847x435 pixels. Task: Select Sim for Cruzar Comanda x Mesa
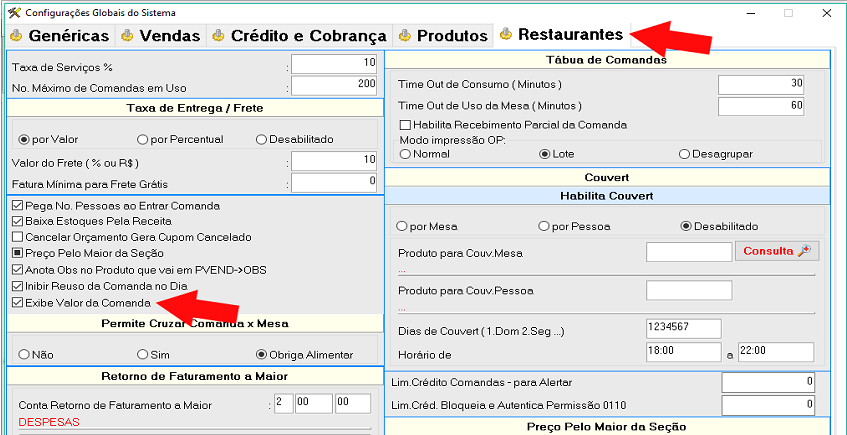[x=143, y=354]
